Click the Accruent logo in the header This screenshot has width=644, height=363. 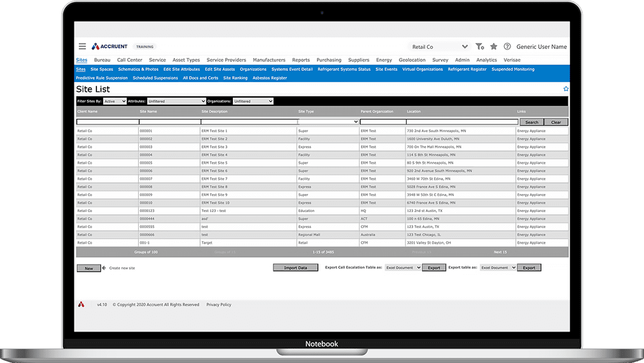click(109, 46)
